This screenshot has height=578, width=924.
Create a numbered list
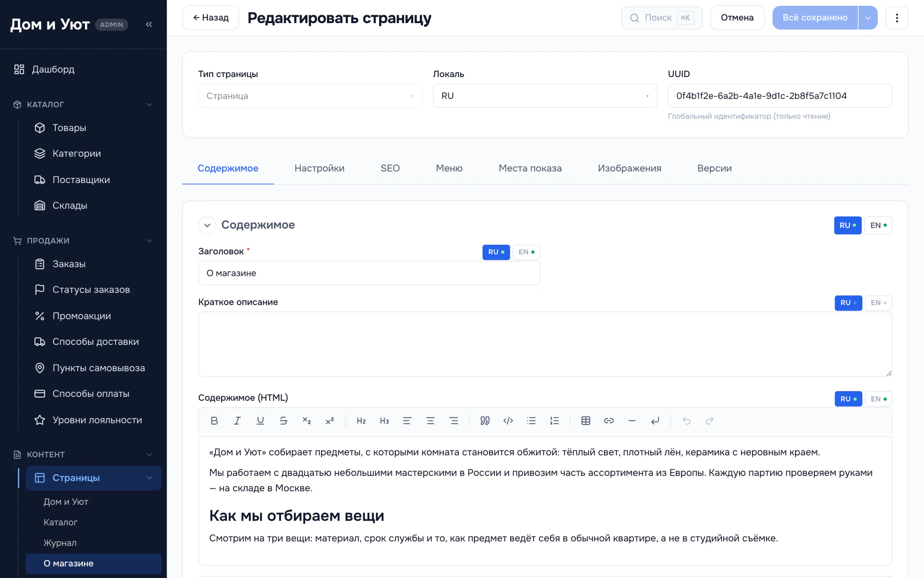[x=554, y=421]
